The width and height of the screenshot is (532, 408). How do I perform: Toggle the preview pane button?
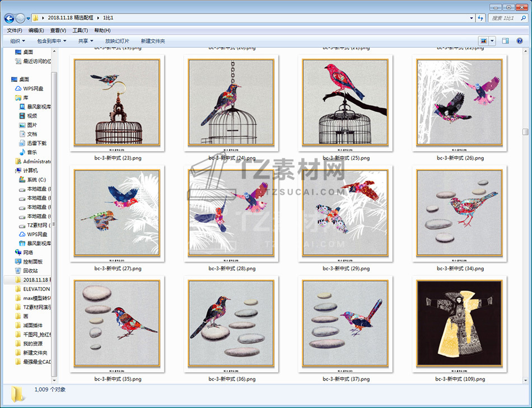tap(505, 41)
